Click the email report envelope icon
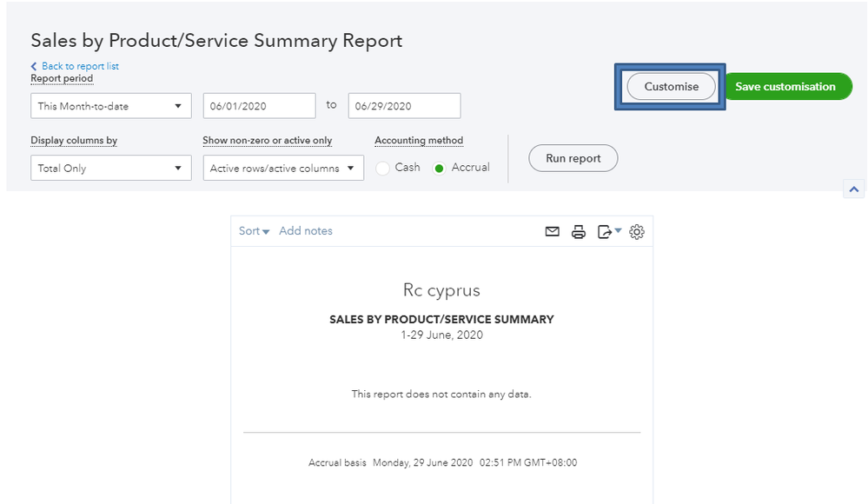The height and width of the screenshot is (504, 868). (x=552, y=231)
